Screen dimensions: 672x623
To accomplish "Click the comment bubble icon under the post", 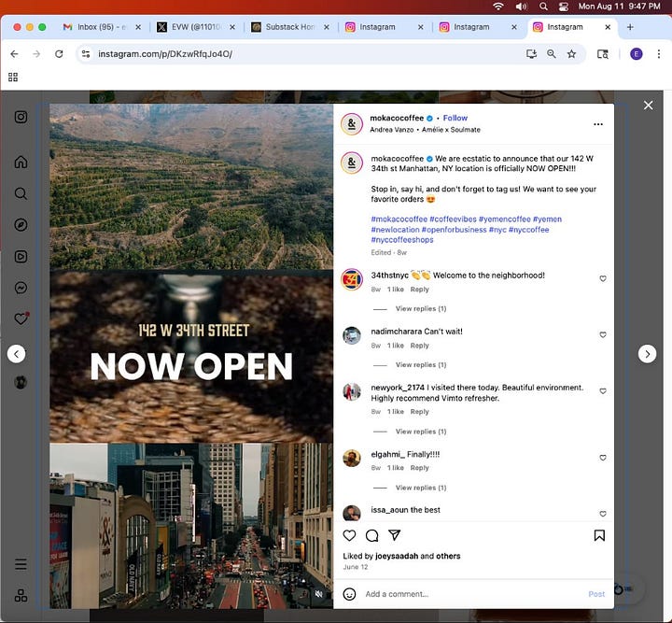I will [x=372, y=535].
